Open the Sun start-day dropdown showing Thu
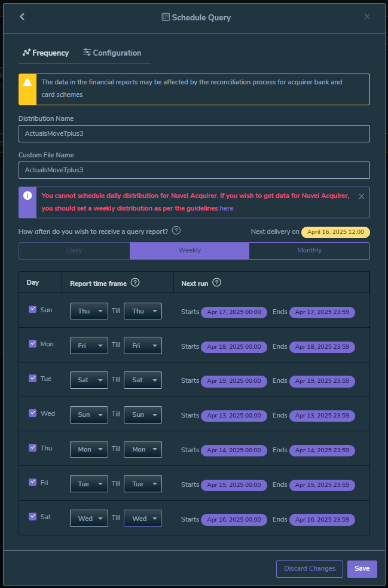 [89, 311]
